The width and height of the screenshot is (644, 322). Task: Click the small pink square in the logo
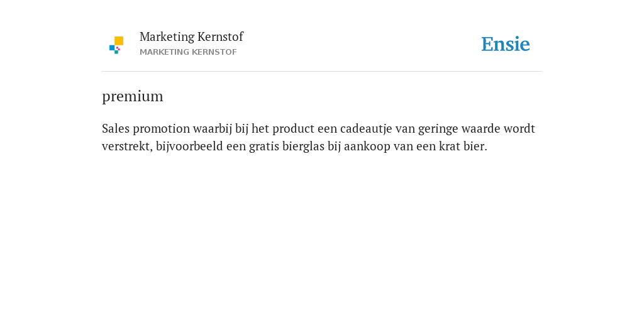118,48
